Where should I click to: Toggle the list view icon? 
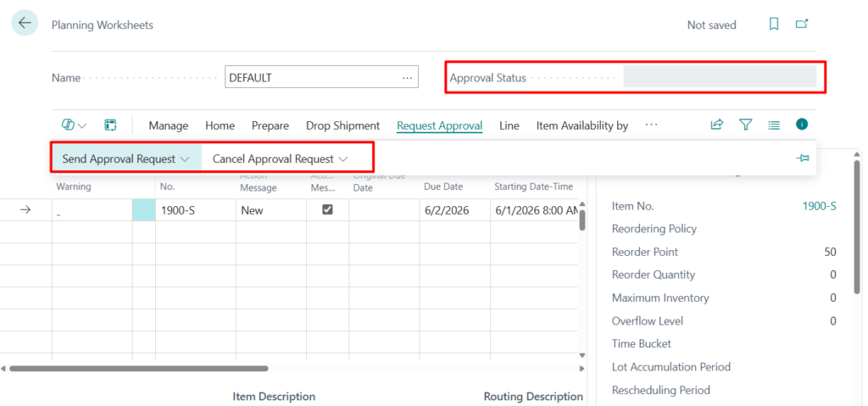(773, 125)
